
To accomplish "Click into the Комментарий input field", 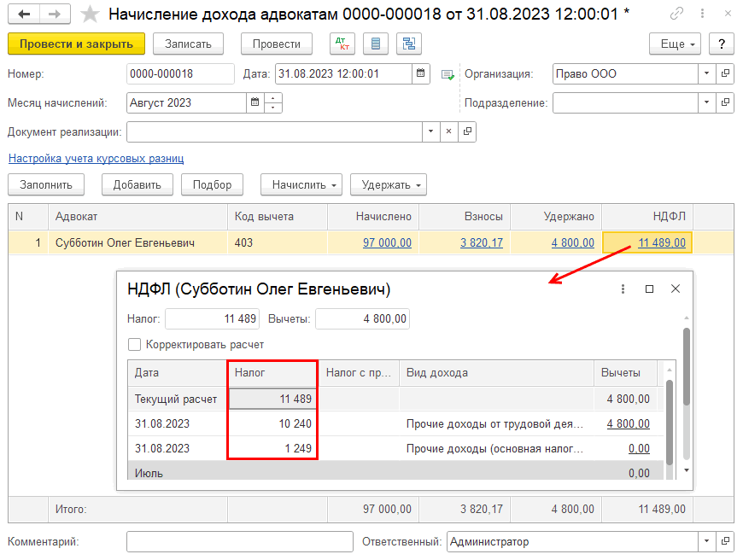I will click(x=239, y=542).
